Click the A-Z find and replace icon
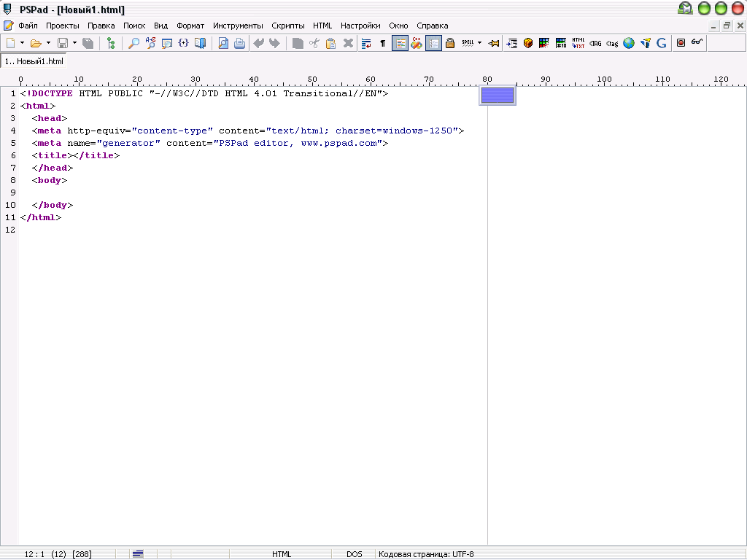This screenshot has height=560, width=747. point(150,43)
